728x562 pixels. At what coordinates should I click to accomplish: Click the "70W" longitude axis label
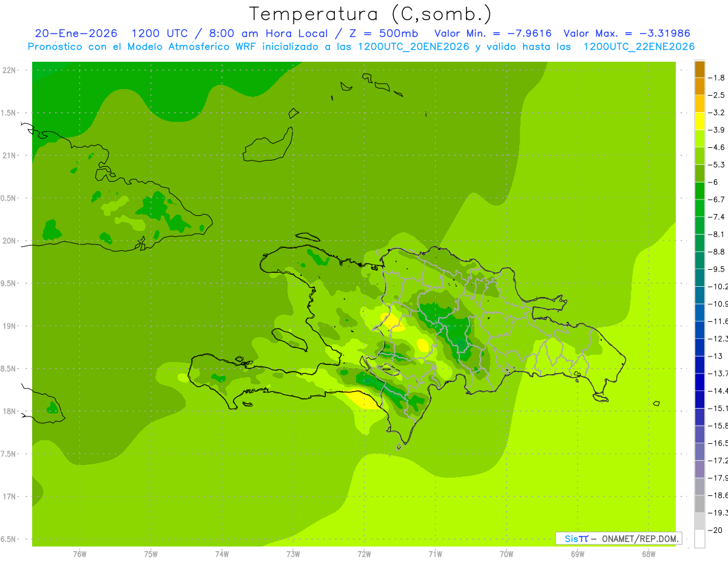click(x=507, y=554)
